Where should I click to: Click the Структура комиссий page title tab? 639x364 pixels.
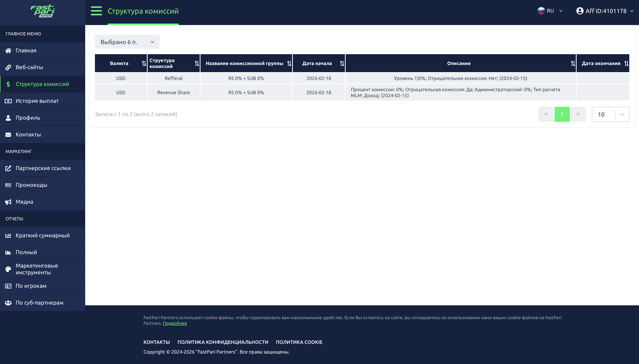pyautogui.click(x=143, y=11)
